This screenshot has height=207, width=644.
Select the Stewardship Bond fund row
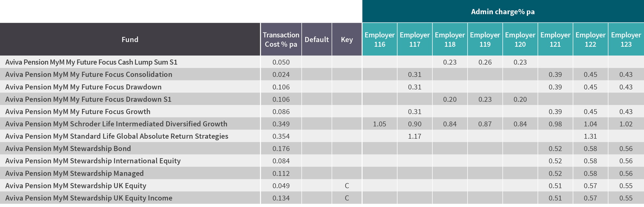(322, 148)
